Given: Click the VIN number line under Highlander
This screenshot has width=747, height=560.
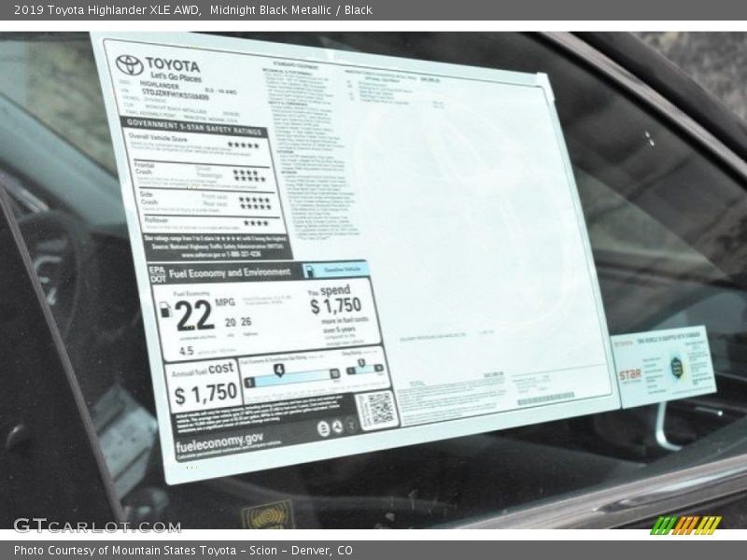Looking at the screenshot, I should [x=175, y=94].
